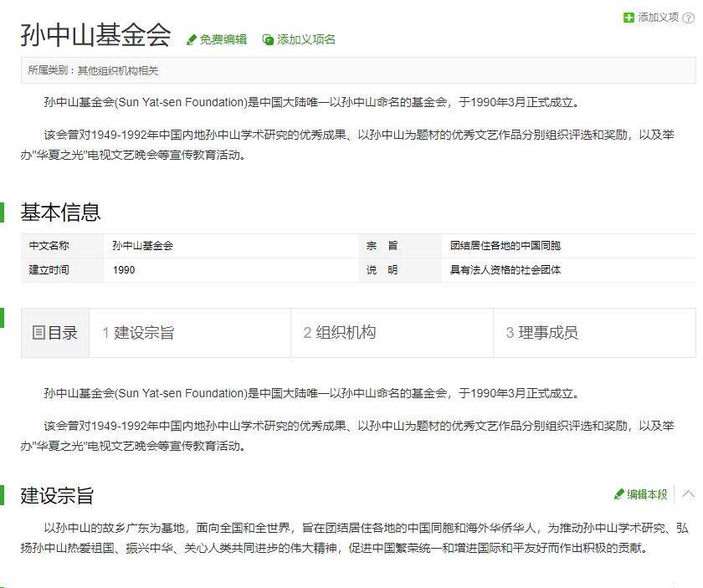Click pencil icon beside 编辑本段
This screenshot has height=588, width=703.
[619, 493]
